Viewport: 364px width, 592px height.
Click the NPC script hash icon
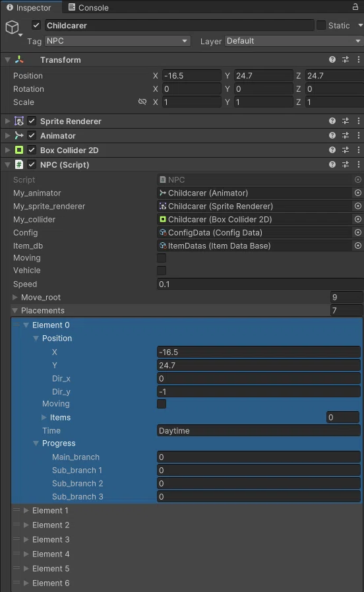[x=19, y=164]
